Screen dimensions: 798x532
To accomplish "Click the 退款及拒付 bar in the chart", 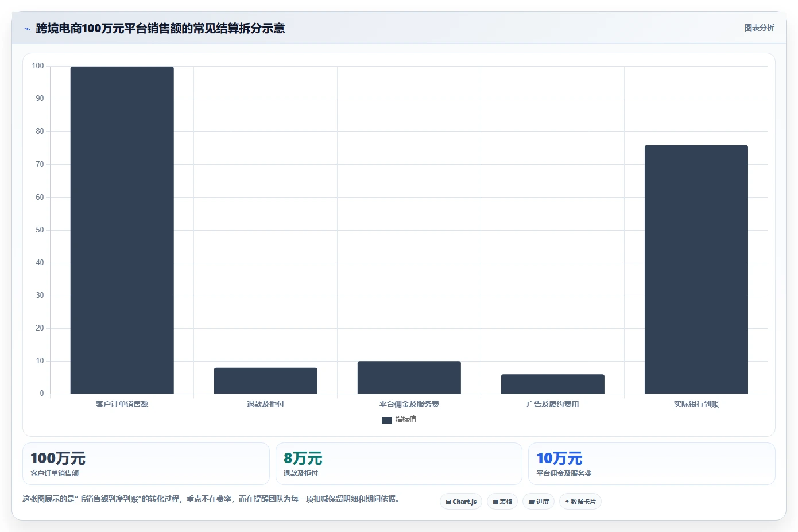I will [x=266, y=380].
